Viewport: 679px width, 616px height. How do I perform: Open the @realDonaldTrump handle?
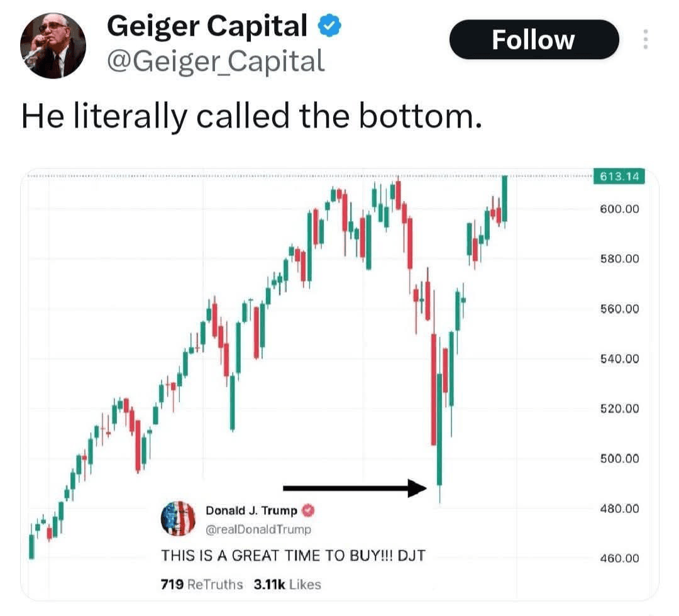(258, 529)
